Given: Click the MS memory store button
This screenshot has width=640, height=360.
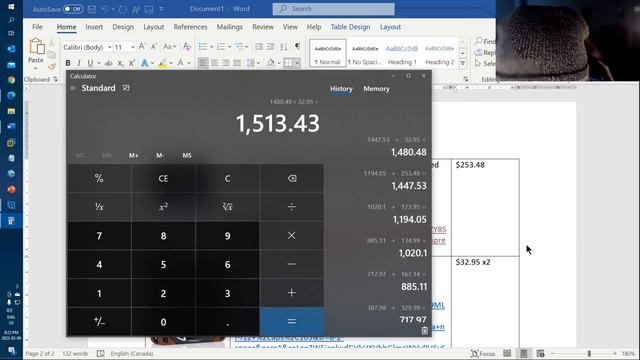Looking at the screenshot, I should pyautogui.click(x=187, y=156).
